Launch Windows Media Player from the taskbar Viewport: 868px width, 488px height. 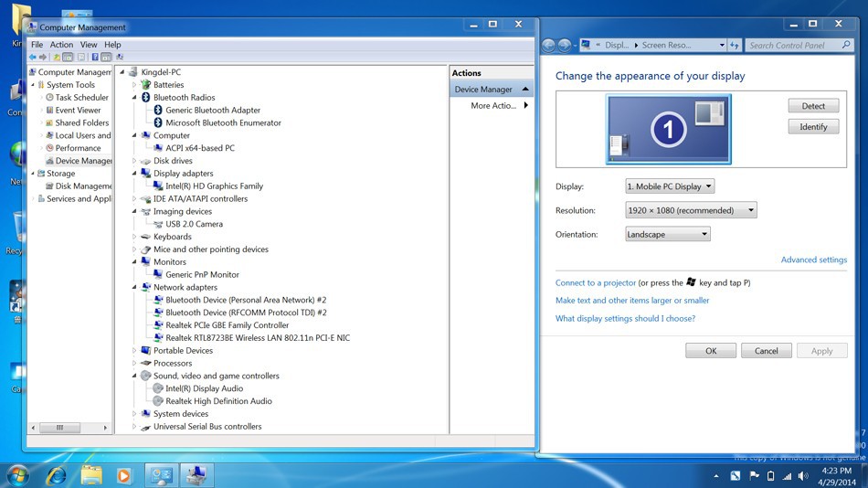click(x=123, y=475)
